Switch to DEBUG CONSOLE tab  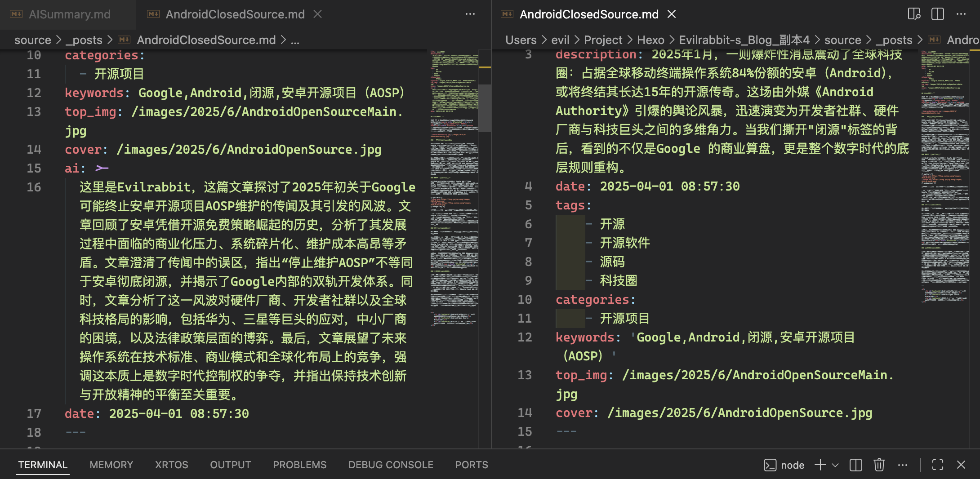[x=391, y=465]
